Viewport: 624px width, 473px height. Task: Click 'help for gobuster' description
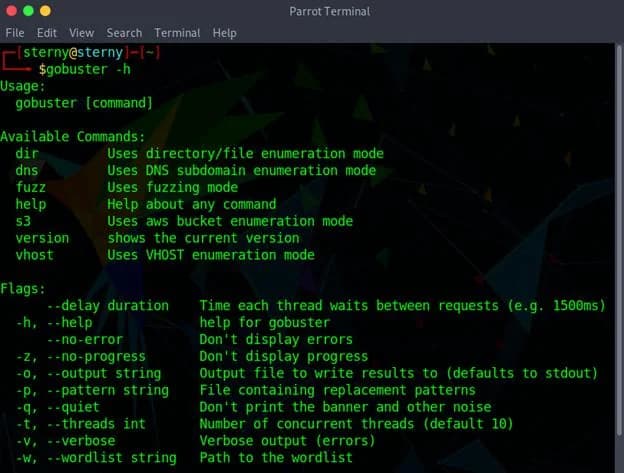pyautogui.click(x=265, y=323)
